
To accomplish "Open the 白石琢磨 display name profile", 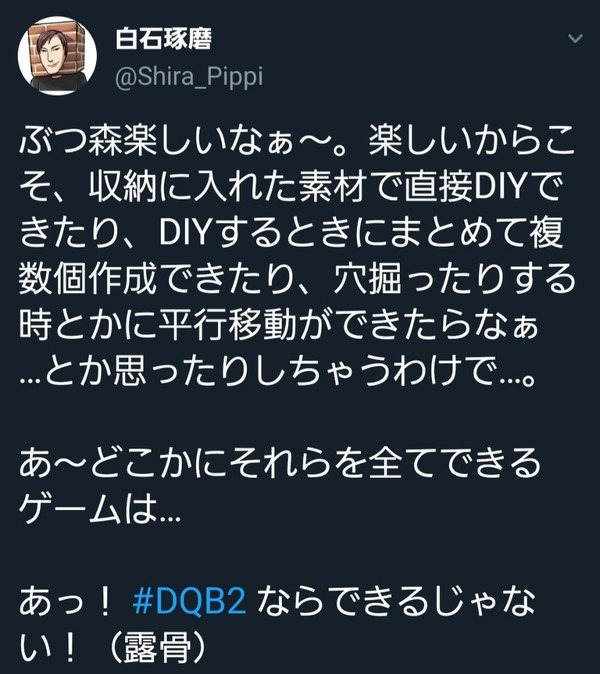I will click(x=163, y=39).
